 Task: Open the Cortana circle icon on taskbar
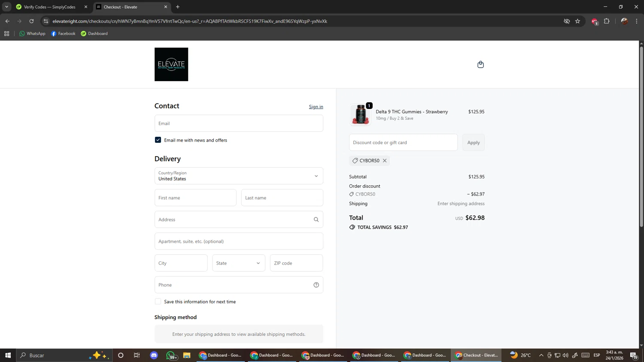pyautogui.click(x=121, y=355)
